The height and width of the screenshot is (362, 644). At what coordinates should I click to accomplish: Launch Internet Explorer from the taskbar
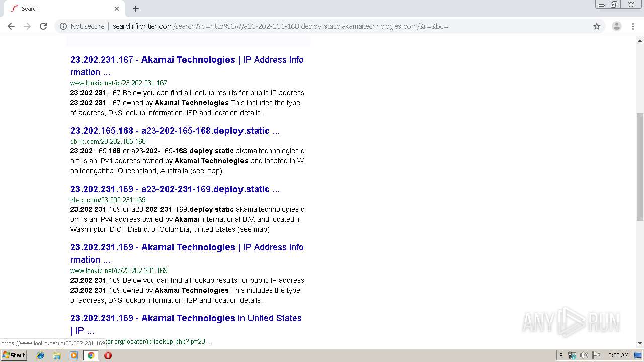(x=40, y=355)
